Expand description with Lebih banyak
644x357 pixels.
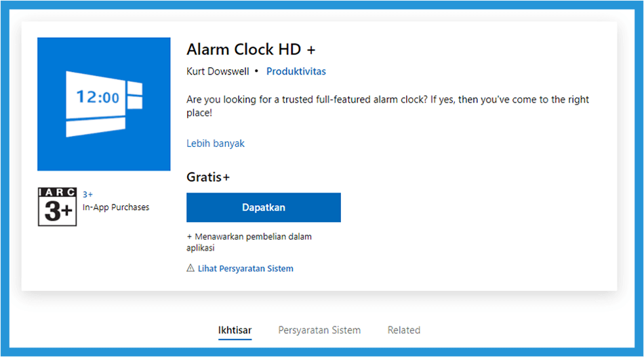[215, 144]
